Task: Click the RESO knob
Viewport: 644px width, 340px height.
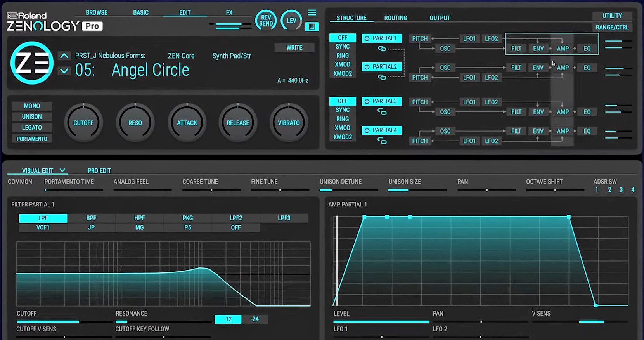Action: pos(135,123)
